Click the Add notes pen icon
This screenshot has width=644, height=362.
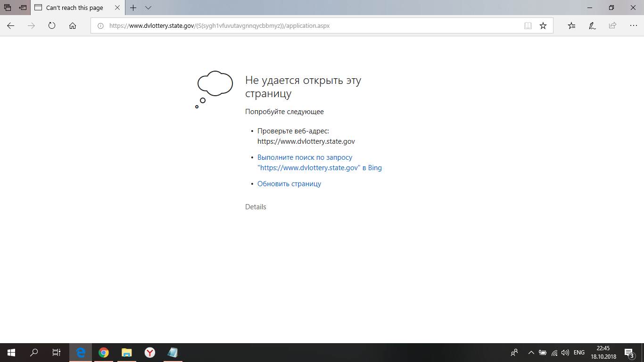point(592,26)
